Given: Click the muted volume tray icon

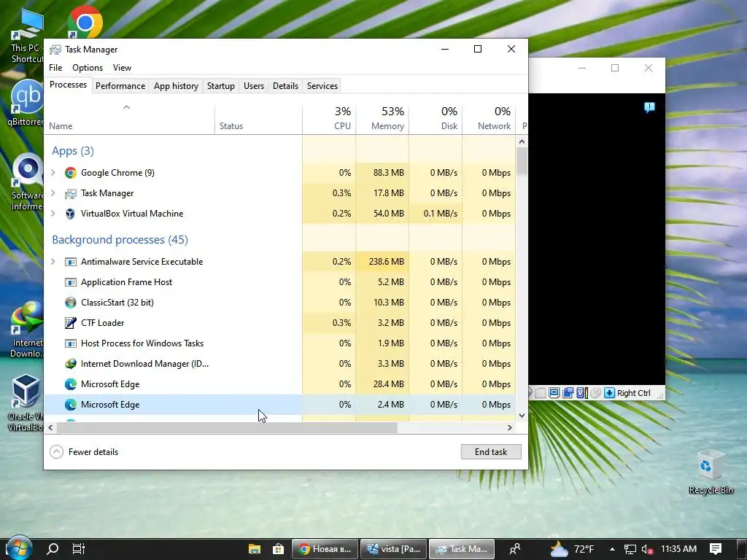Looking at the screenshot, I should coord(647,550).
